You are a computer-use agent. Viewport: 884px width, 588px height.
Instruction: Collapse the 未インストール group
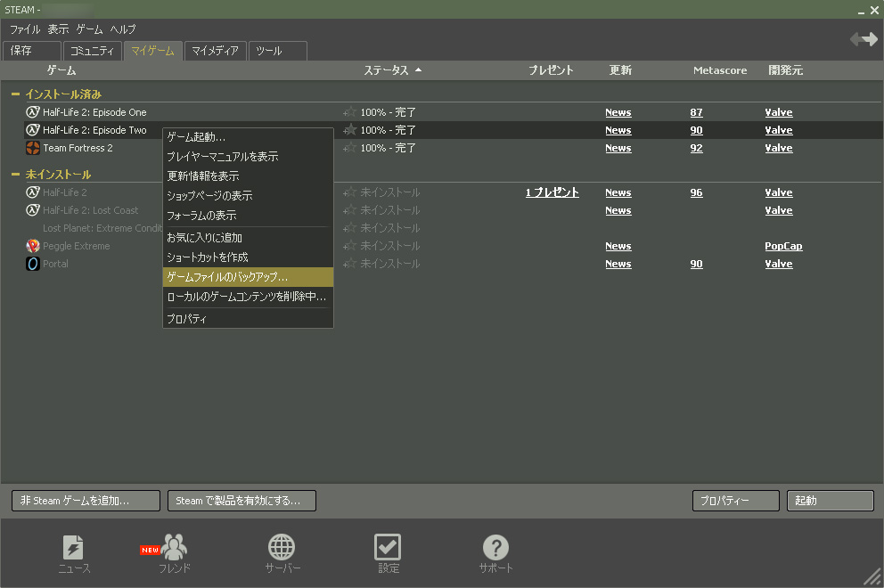(x=15, y=175)
